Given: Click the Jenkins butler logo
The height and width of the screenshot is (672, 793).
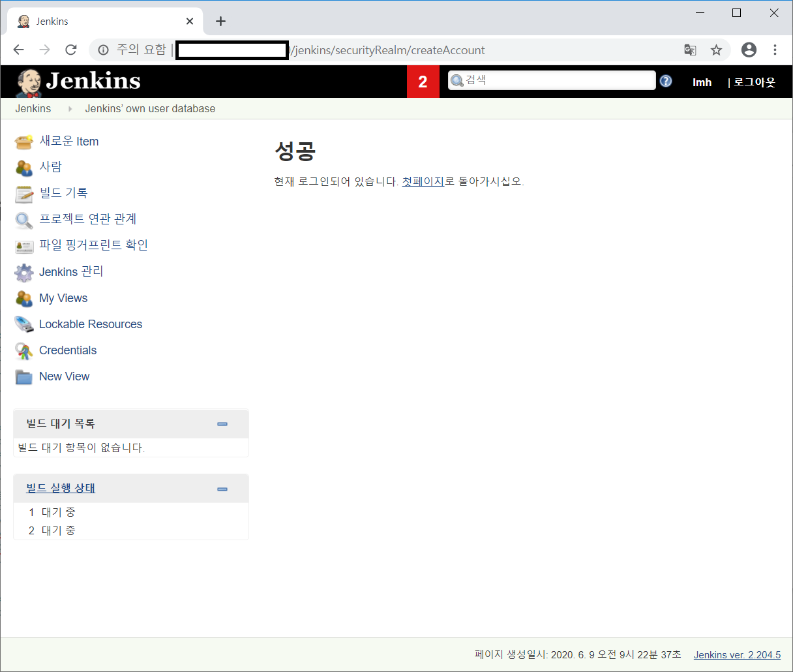Looking at the screenshot, I should click(x=29, y=83).
